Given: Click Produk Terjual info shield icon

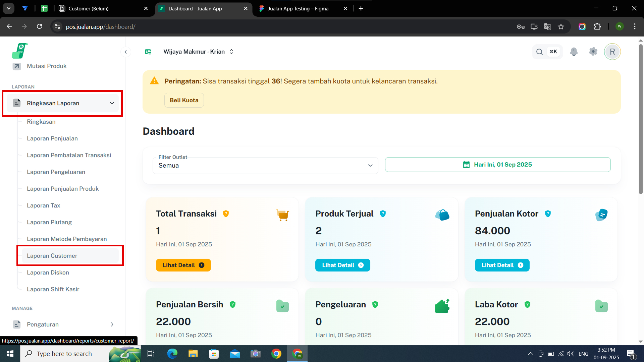Looking at the screenshot, I should pyautogui.click(x=383, y=214).
